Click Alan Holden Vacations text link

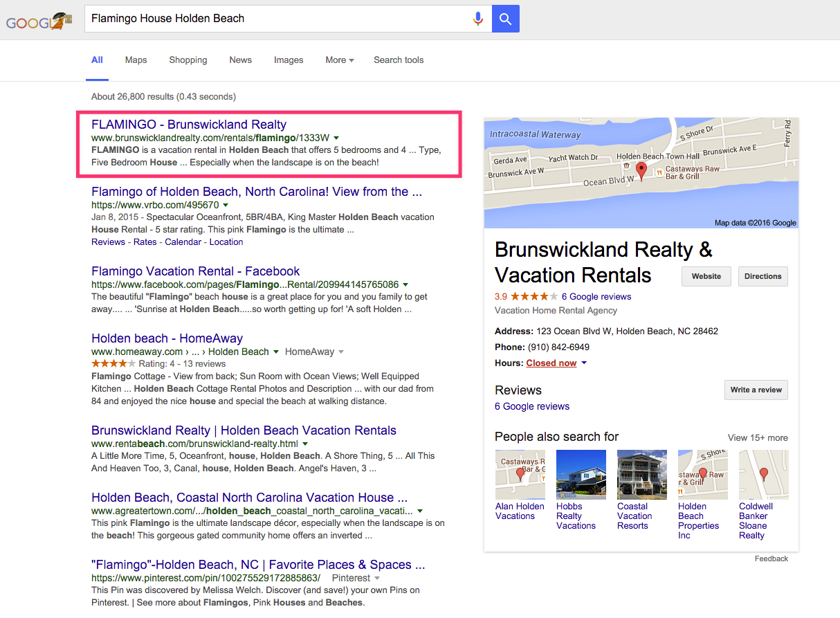tap(520, 511)
